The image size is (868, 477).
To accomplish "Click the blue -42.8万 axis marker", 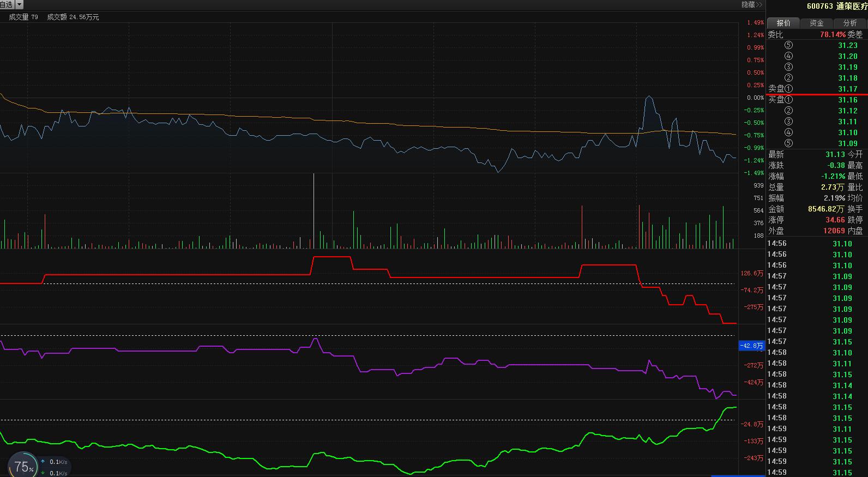I will (752, 346).
